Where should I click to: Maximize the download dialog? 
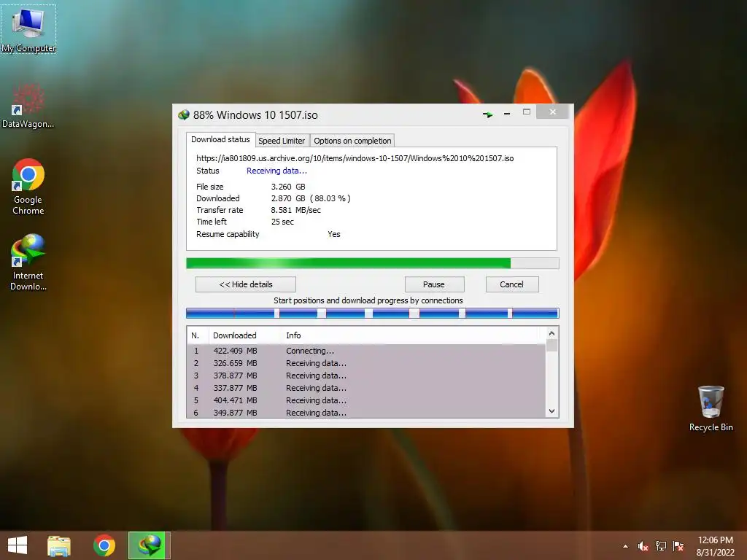coord(527,112)
